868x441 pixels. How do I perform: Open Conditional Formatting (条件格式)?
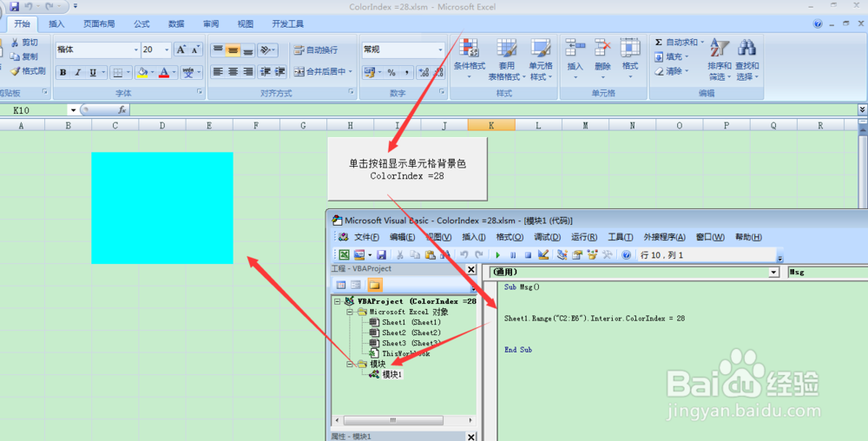pyautogui.click(x=470, y=60)
